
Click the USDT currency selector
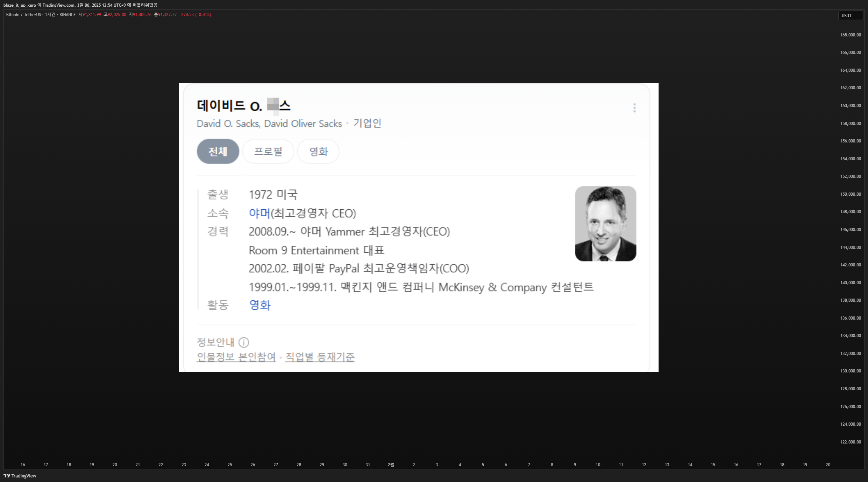pos(851,15)
